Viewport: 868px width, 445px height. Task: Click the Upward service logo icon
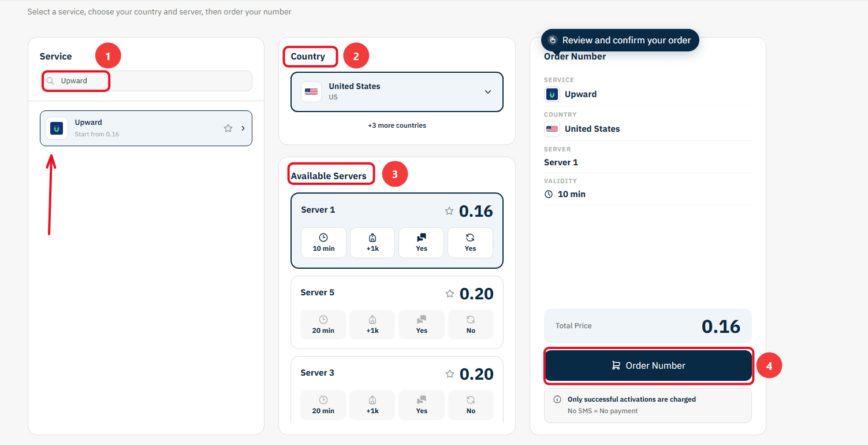(57, 128)
